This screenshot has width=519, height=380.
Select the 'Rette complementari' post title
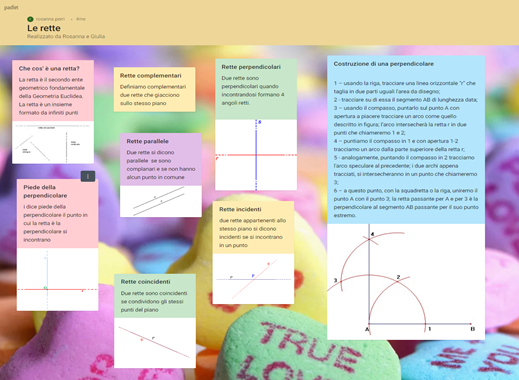[x=151, y=76]
